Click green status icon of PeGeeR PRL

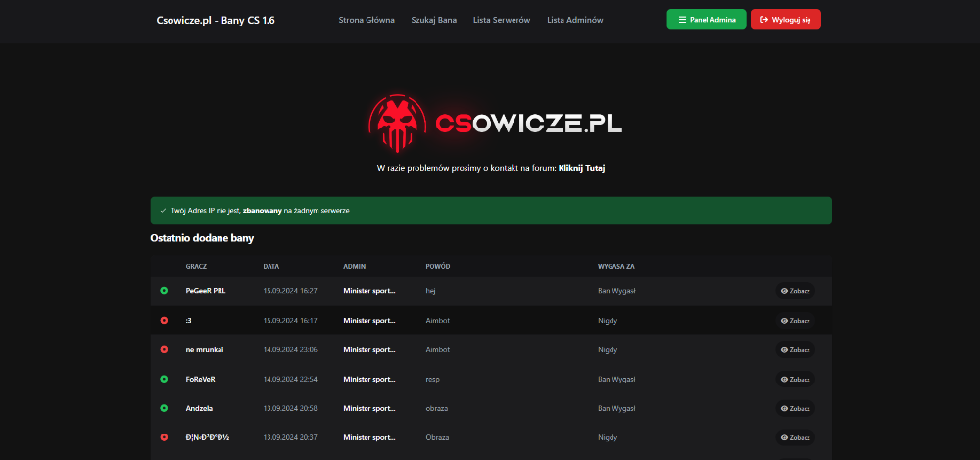pyautogui.click(x=164, y=291)
